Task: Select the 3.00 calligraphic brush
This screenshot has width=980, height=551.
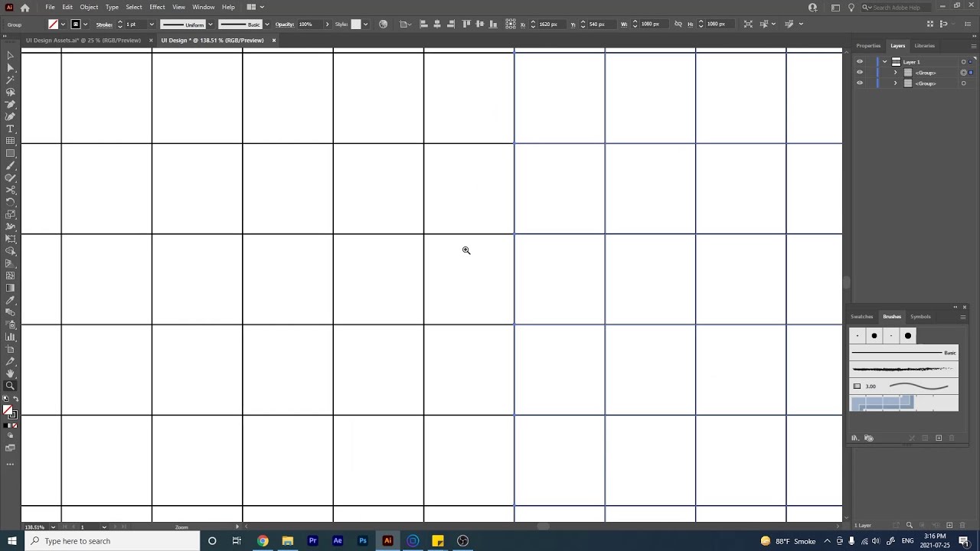Action: click(903, 386)
